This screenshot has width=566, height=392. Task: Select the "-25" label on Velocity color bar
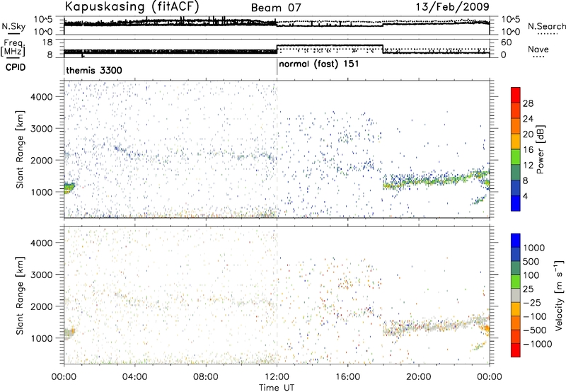coord(532,303)
